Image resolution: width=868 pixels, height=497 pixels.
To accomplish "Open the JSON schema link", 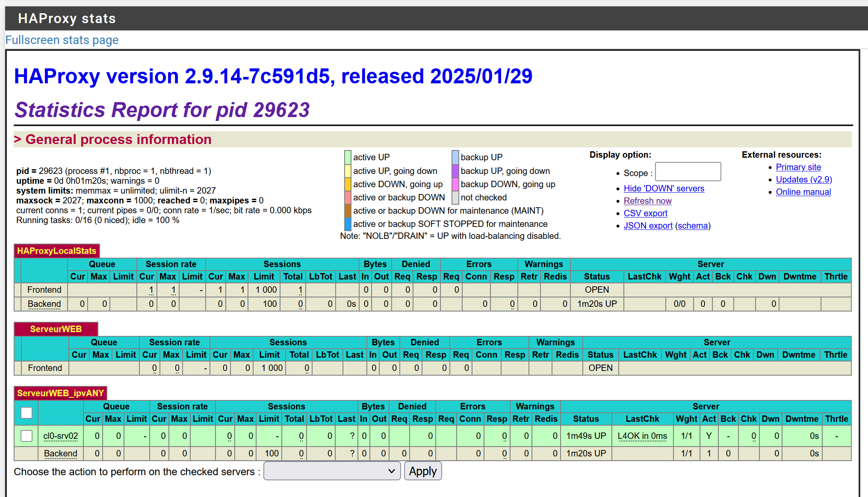I will coord(693,226).
